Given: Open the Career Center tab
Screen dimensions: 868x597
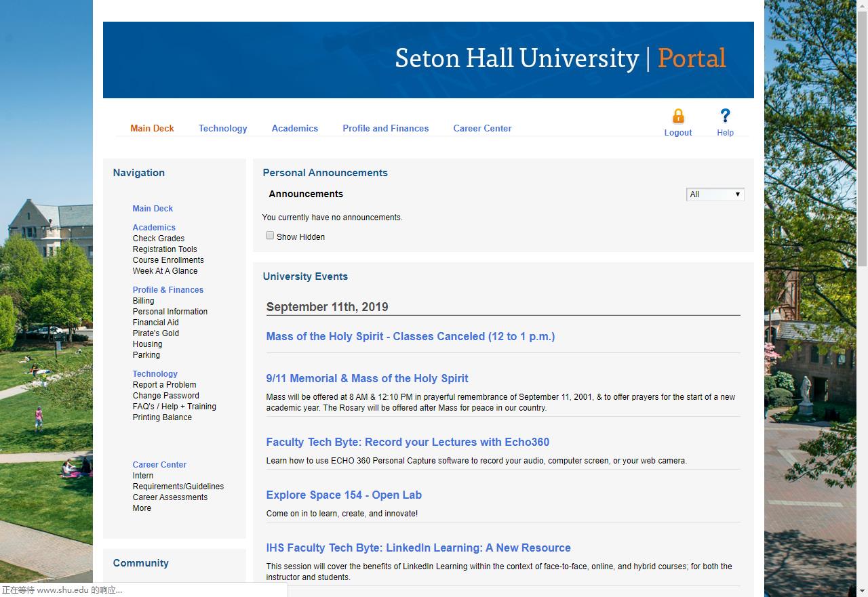Looking at the screenshot, I should (x=482, y=128).
